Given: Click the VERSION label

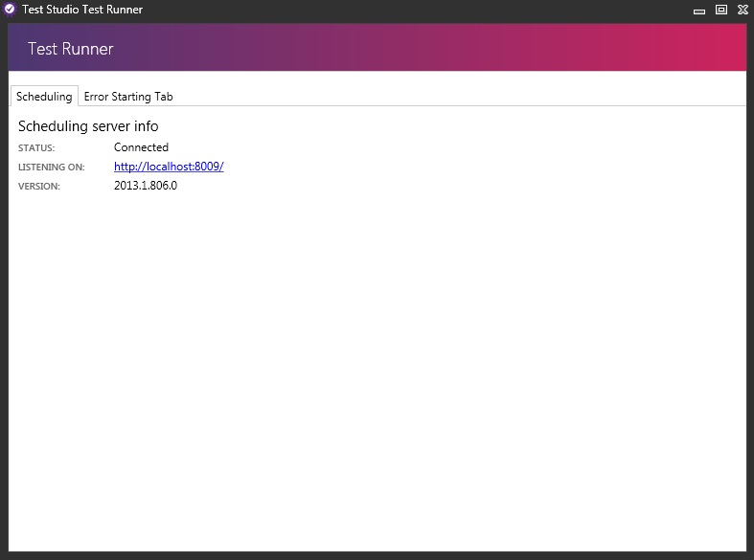Looking at the screenshot, I should click(x=39, y=187).
